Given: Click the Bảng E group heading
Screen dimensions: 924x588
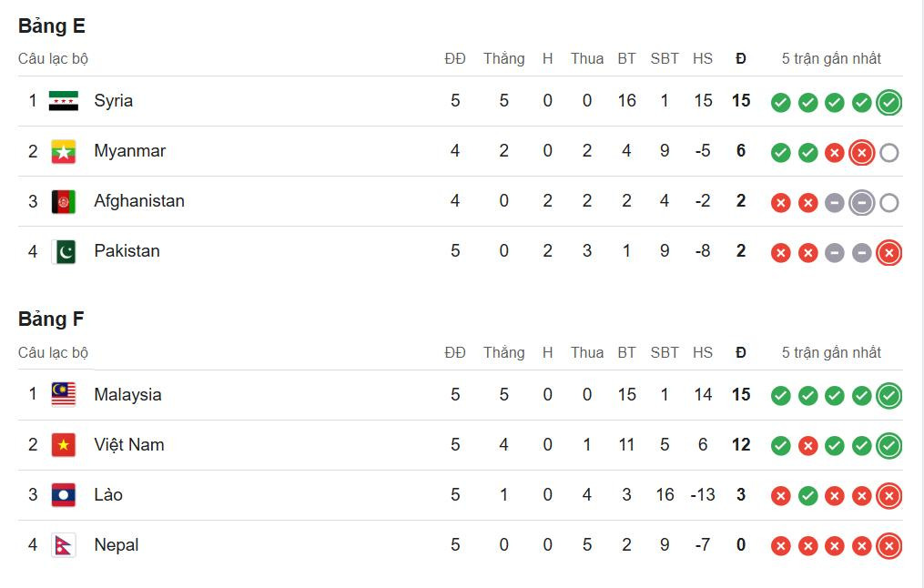Looking at the screenshot, I should [x=52, y=26].
